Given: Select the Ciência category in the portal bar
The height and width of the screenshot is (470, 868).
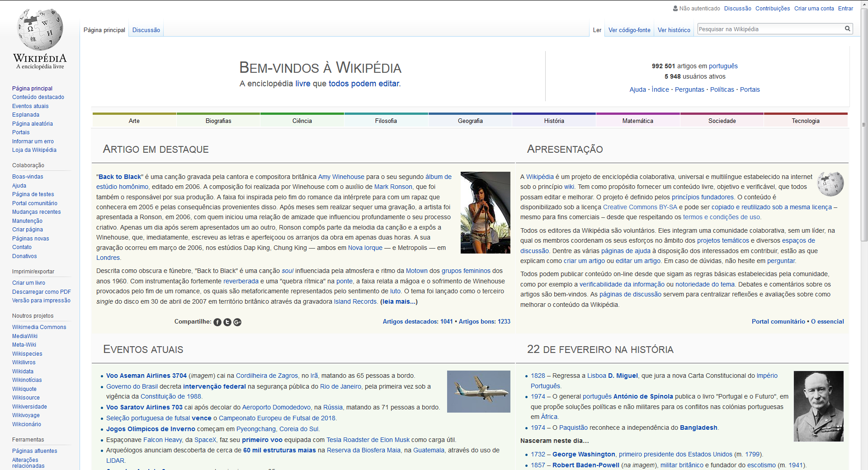Looking at the screenshot, I should point(302,121).
